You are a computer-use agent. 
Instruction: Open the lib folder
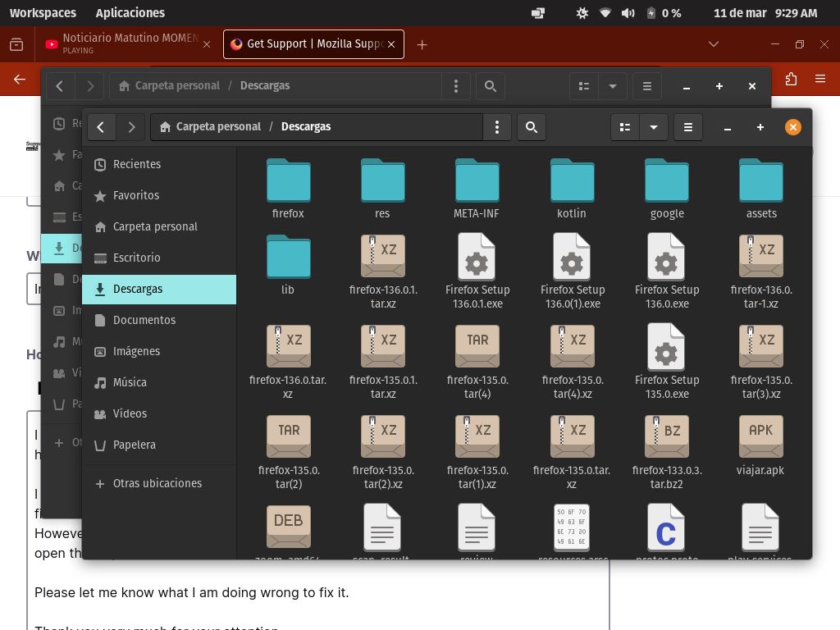click(x=288, y=265)
